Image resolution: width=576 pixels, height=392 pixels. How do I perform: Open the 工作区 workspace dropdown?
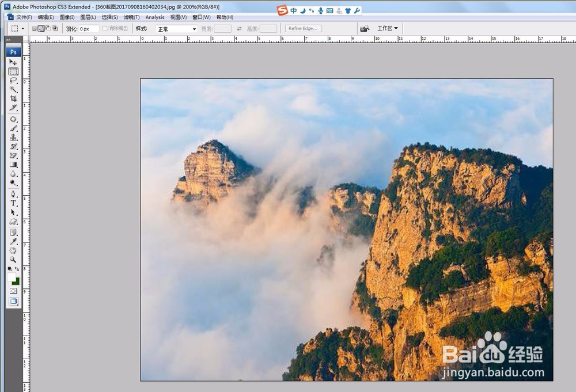coord(388,28)
